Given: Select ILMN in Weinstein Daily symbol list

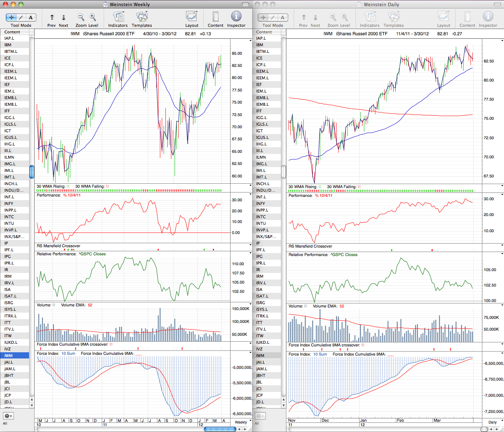Looking at the screenshot, I should pyautogui.click(x=266, y=157).
